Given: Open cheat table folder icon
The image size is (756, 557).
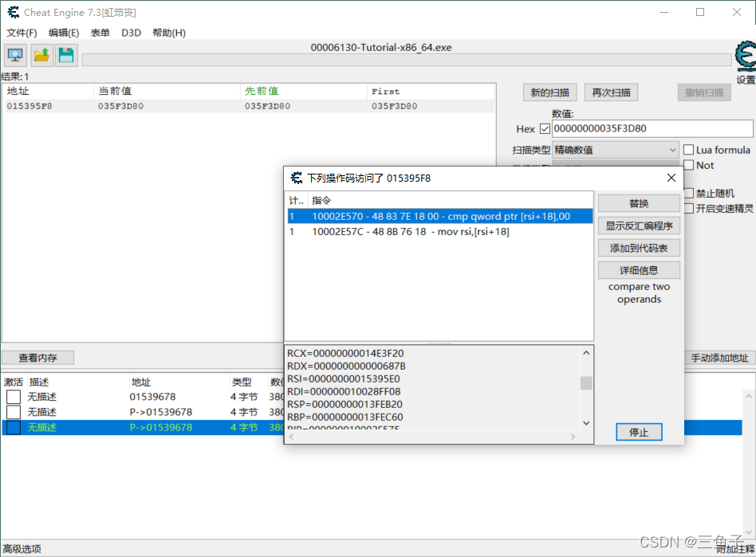Looking at the screenshot, I should click(41, 55).
